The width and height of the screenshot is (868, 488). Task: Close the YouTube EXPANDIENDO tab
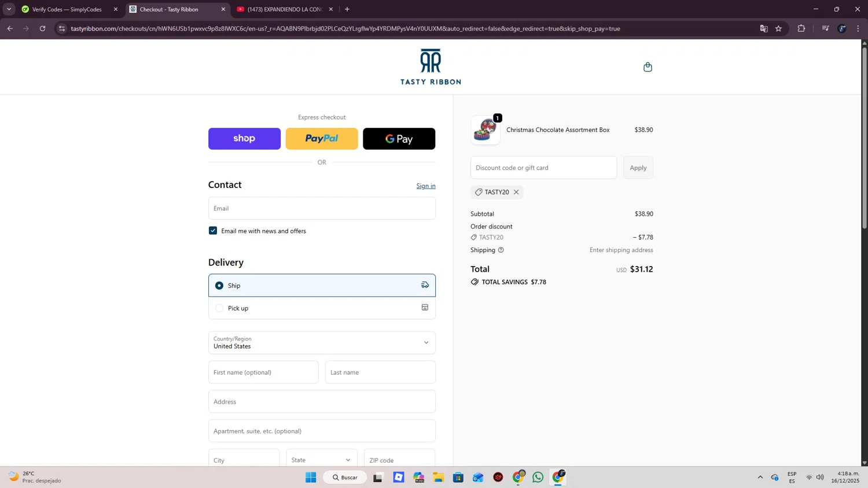331,9
